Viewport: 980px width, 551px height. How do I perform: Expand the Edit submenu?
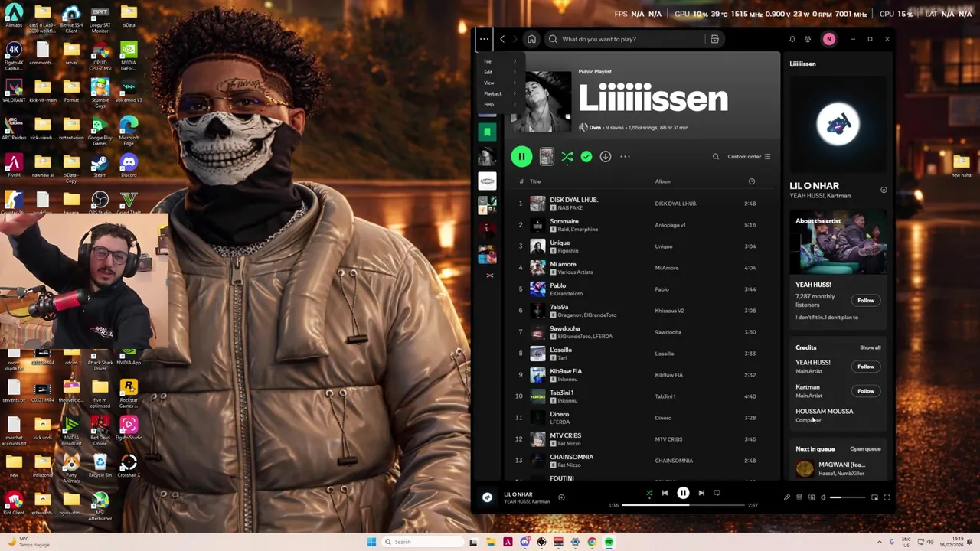[x=500, y=72]
